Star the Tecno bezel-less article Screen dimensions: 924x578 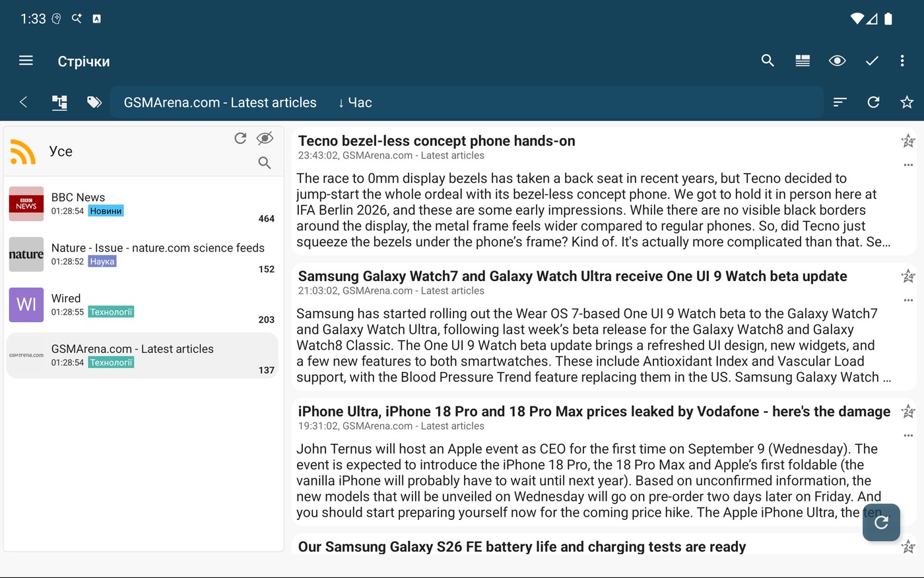(x=908, y=141)
